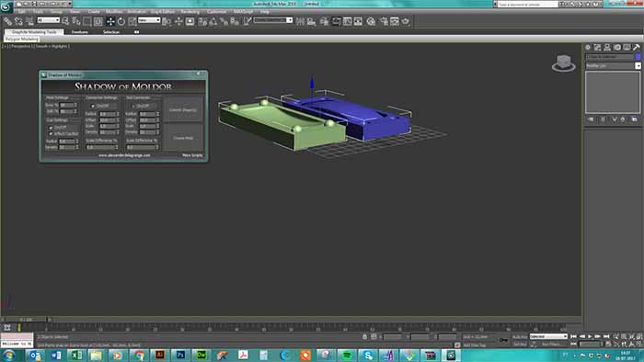Screen dimensions: 644x362
Task: Toggle Connector Settings On/Off checkbox
Action: coord(93,106)
